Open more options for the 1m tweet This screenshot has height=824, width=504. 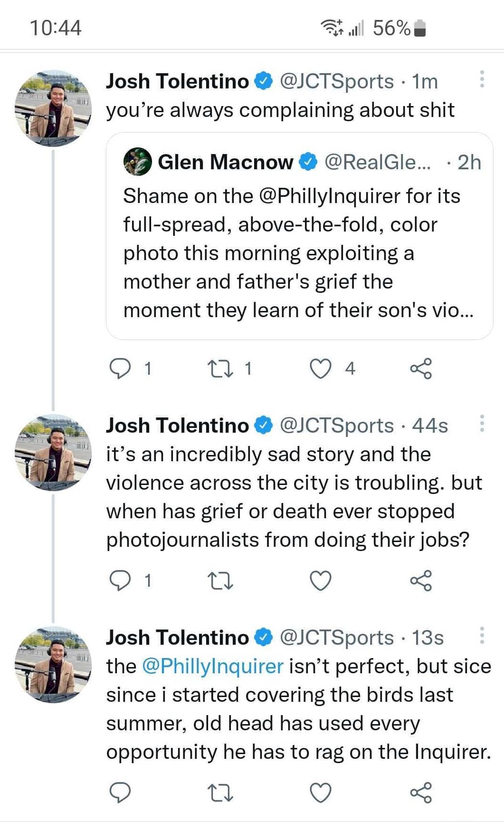coord(482,79)
